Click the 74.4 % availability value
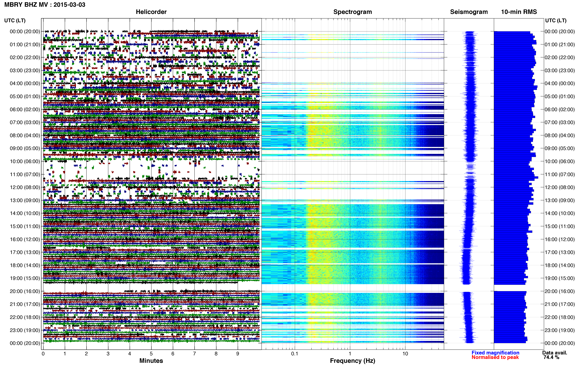This screenshot has width=588, height=368. [551, 358]
